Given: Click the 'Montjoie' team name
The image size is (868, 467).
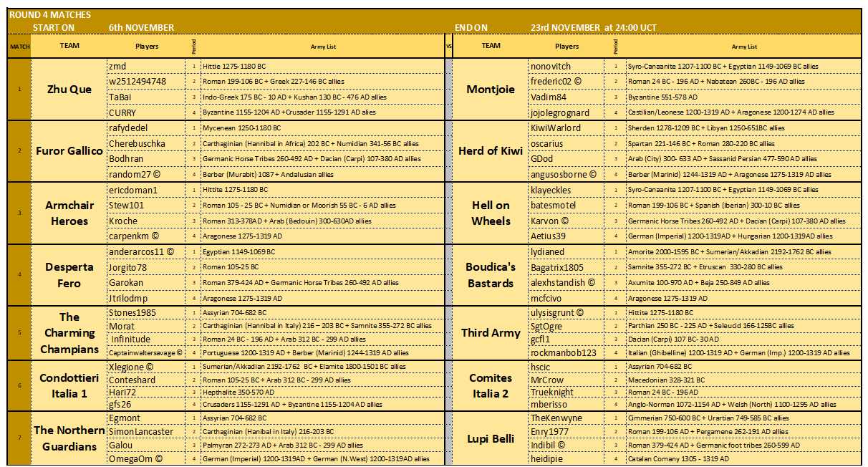Looking at the screenshot, I should (491, 90).
